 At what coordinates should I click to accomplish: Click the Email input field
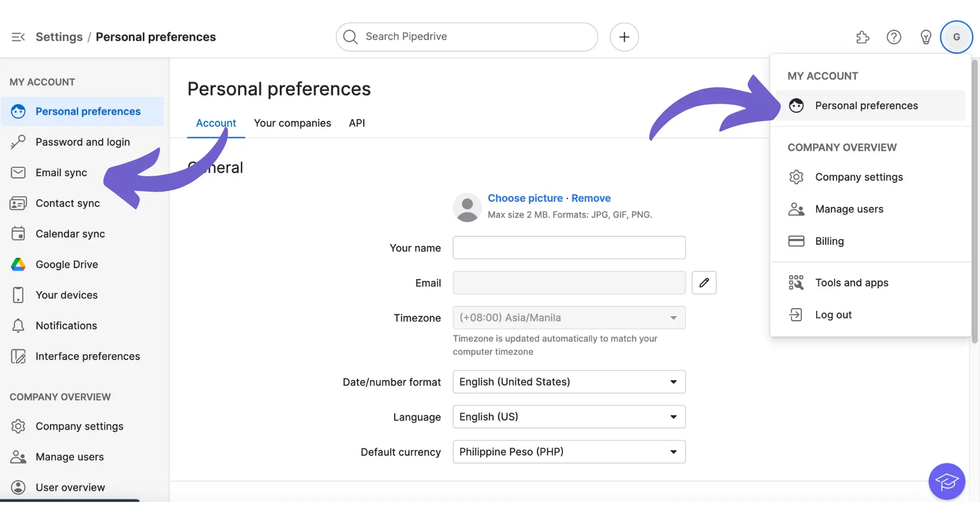[x=569, y=282]
